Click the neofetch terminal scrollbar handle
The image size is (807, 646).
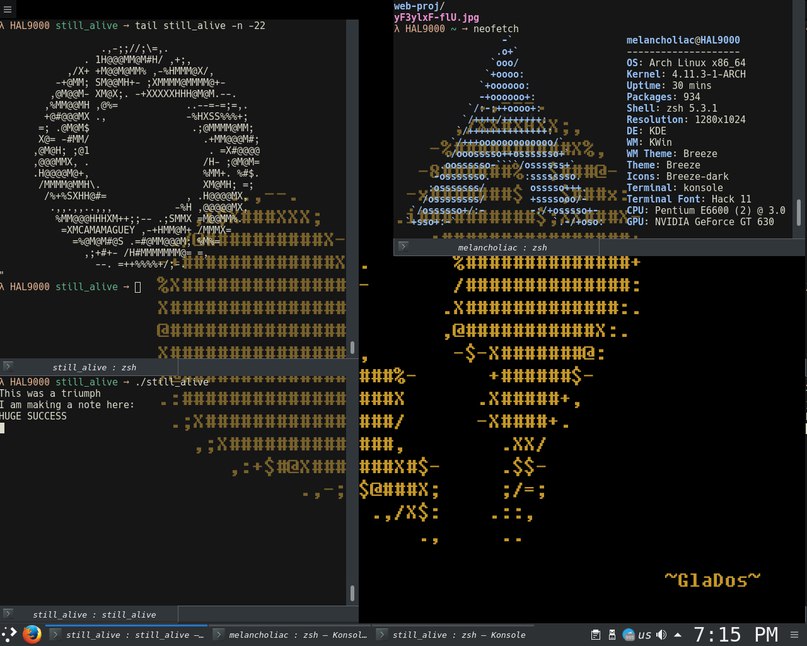tap(798, 213)
